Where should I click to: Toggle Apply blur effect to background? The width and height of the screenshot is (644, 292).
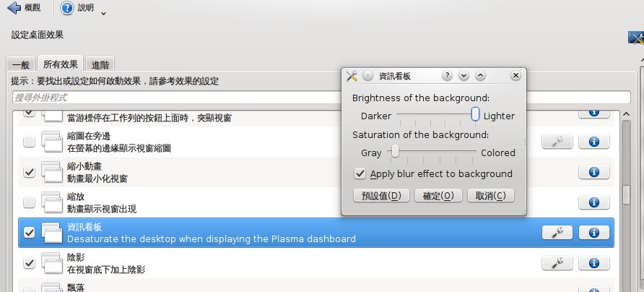tap(360, 173)
